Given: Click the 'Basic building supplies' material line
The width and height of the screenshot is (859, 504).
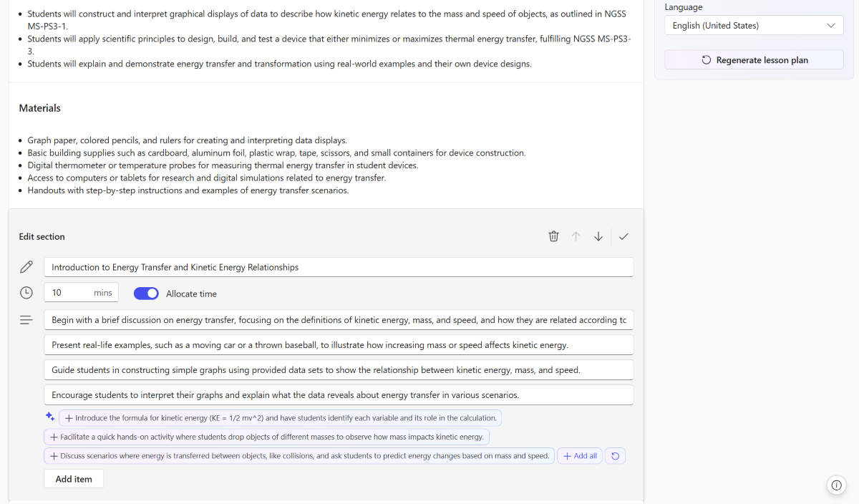Looking at the screenshot, I should coord(276,153).
